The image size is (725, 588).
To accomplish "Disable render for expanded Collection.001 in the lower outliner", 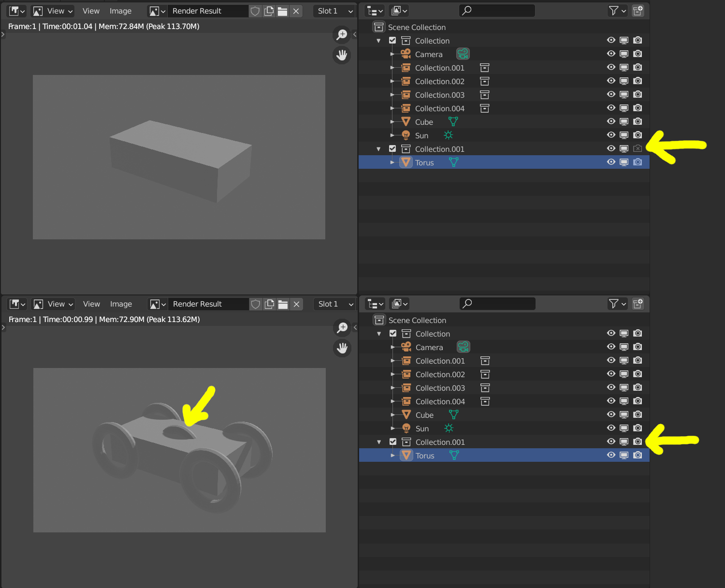I will (x=638, y=441).
